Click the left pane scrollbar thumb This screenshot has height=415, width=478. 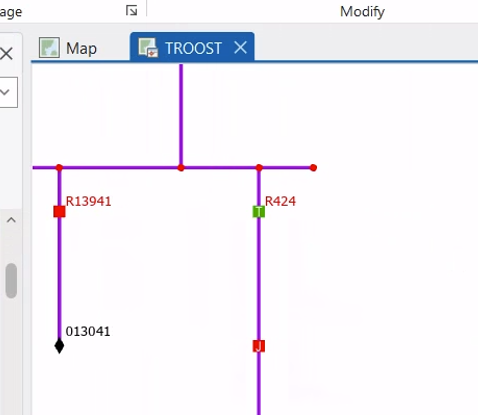coord(11,280)
